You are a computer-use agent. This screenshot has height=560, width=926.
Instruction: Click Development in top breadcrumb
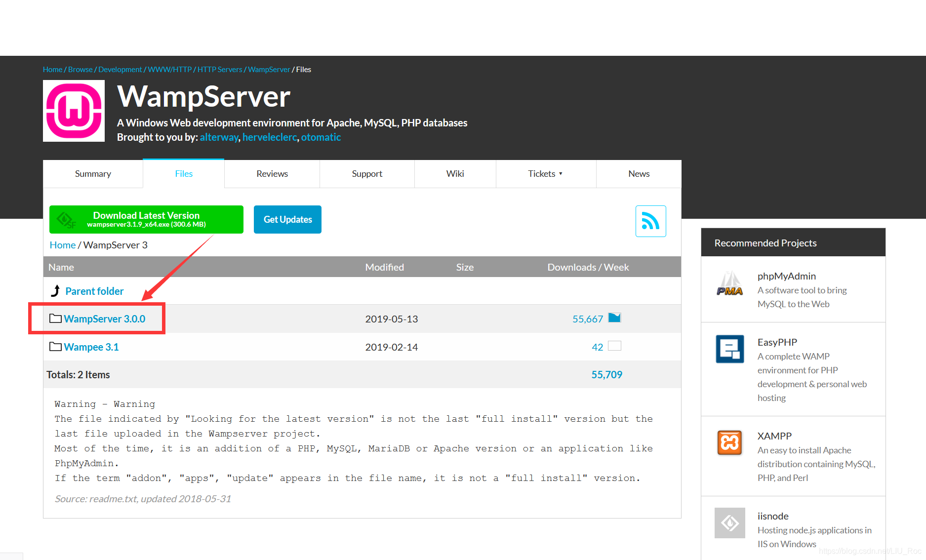(120, 70)
